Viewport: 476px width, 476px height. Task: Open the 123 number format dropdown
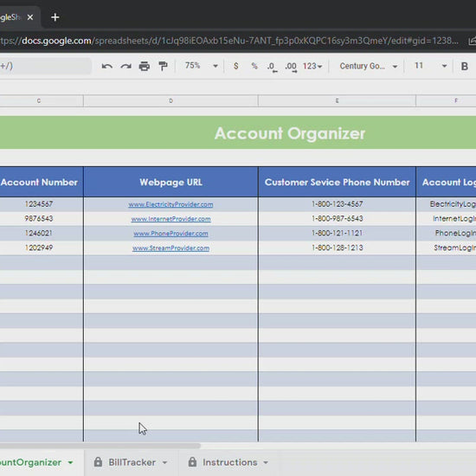[312, 66]
